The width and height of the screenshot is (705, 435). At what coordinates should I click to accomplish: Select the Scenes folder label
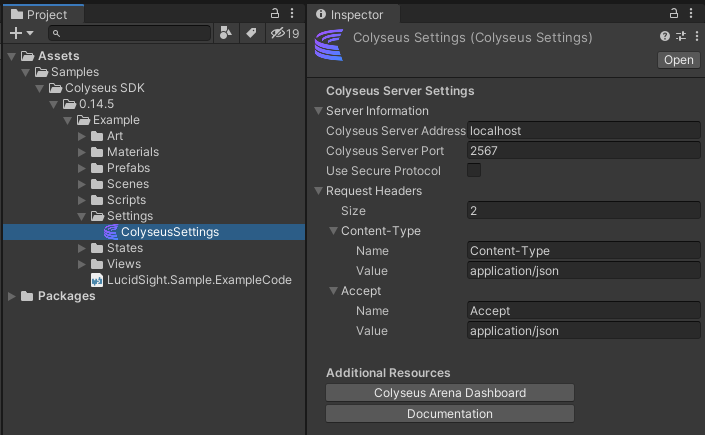click(128, 184)
